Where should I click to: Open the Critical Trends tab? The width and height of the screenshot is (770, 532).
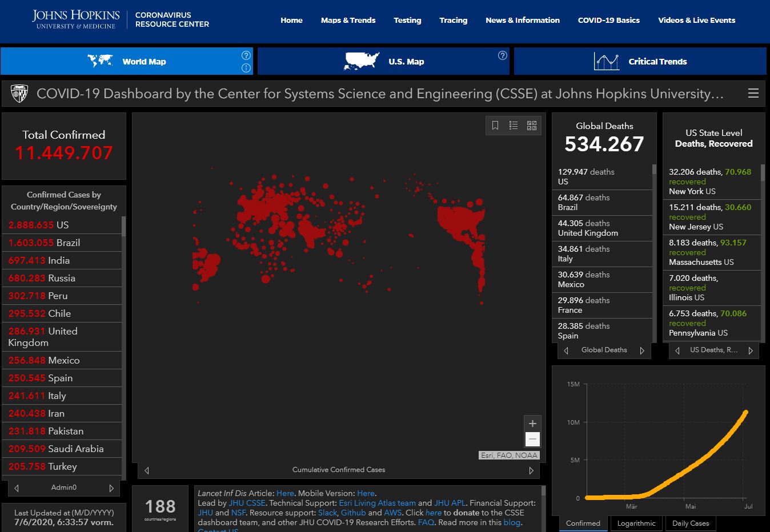pyautogui.click(x=640, y=62)
